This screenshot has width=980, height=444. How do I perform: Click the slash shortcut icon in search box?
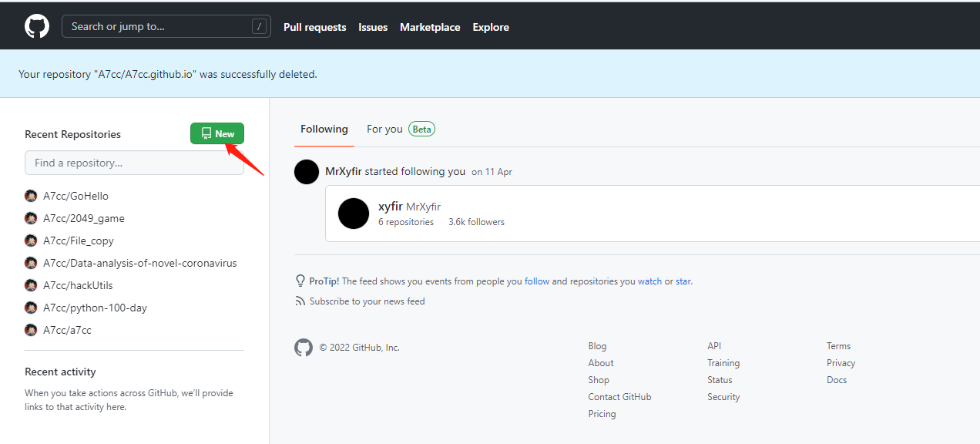coord(260,27)
